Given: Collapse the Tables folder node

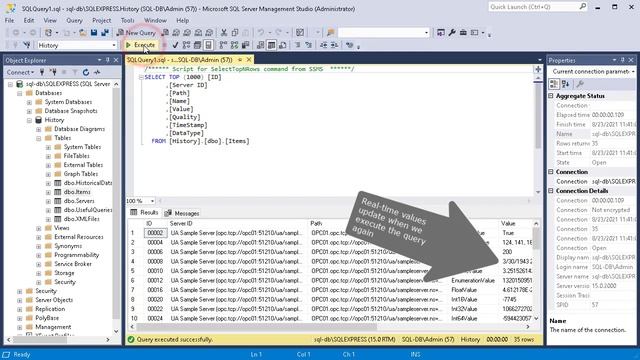Looking at the screenshot, I should click(x=39, y=138).
